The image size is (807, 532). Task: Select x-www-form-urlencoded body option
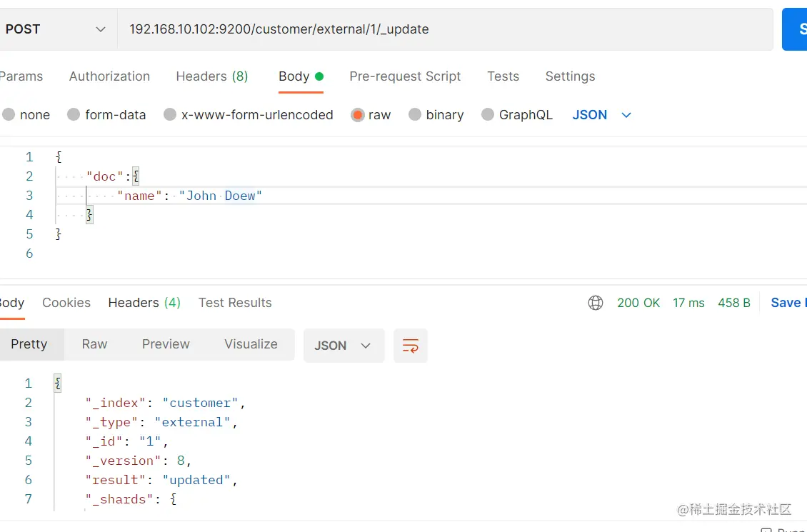(x=170, y=115)
